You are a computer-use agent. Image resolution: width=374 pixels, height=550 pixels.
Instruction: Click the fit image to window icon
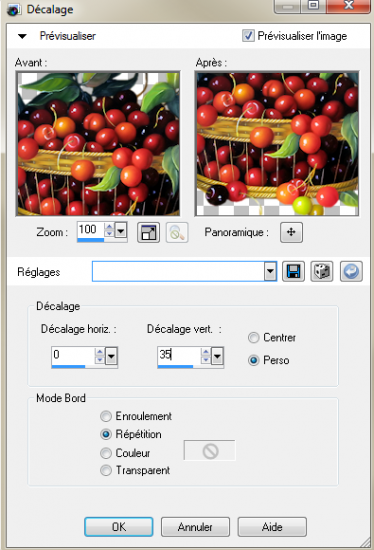tap(148, 233)
